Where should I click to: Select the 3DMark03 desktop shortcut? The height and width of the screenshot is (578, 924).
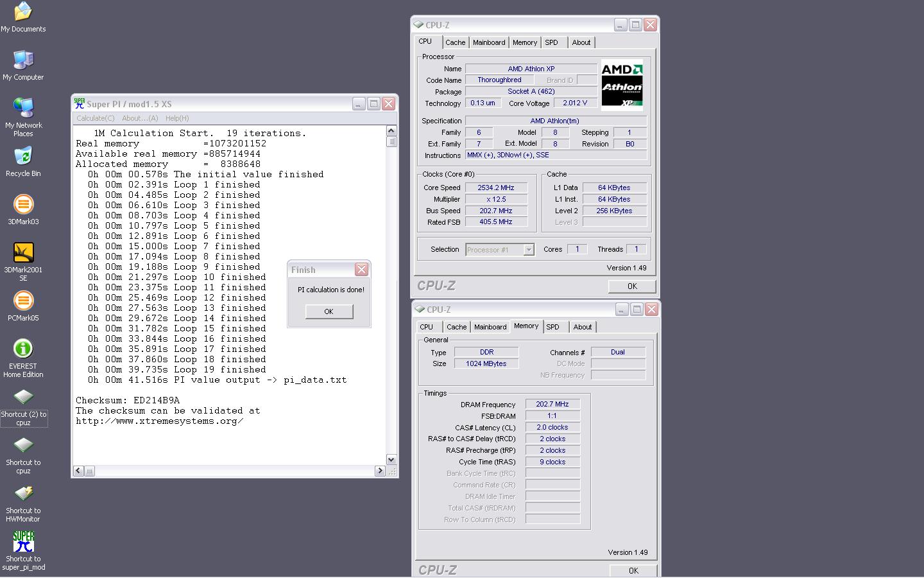pos(23,209)
